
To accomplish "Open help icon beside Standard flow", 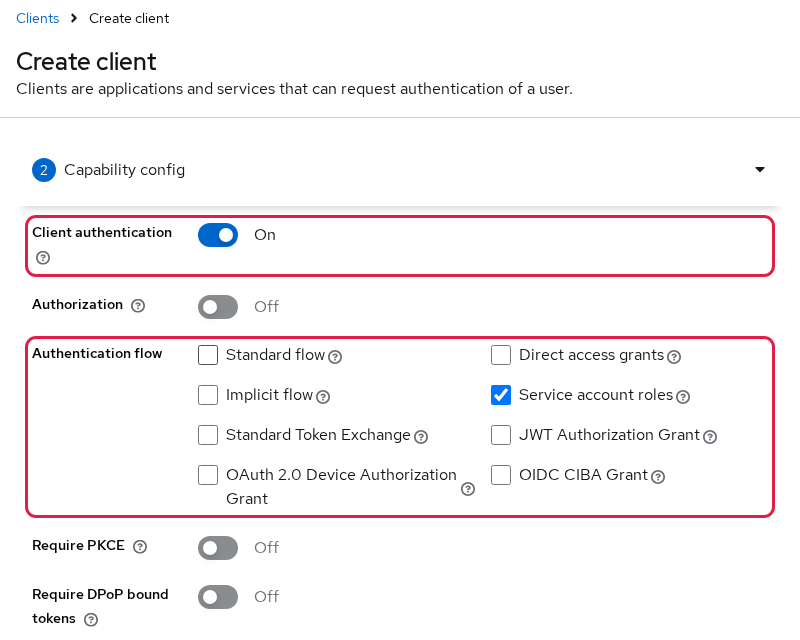I will tap(335, 357).
